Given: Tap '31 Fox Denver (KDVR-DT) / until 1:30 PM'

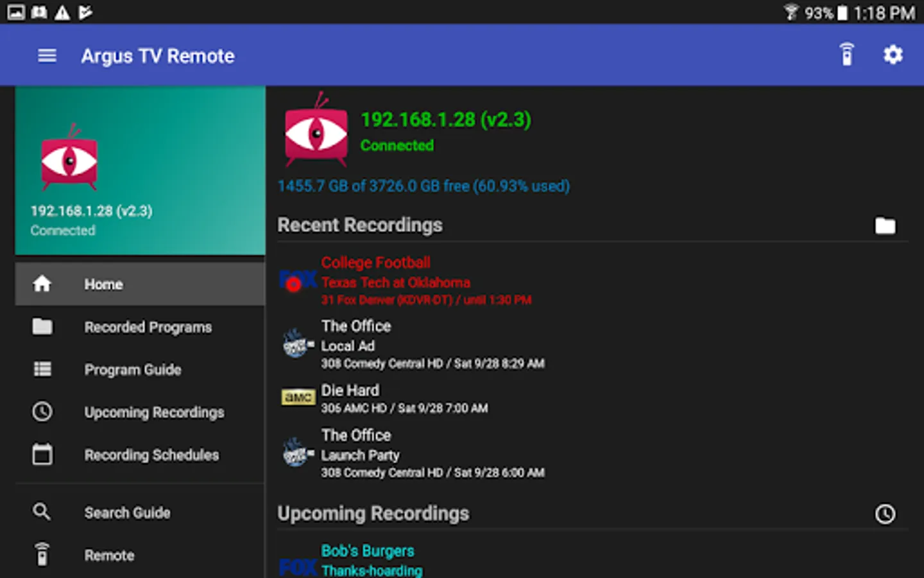Looking at the screenshot, I should coord(426,300).
